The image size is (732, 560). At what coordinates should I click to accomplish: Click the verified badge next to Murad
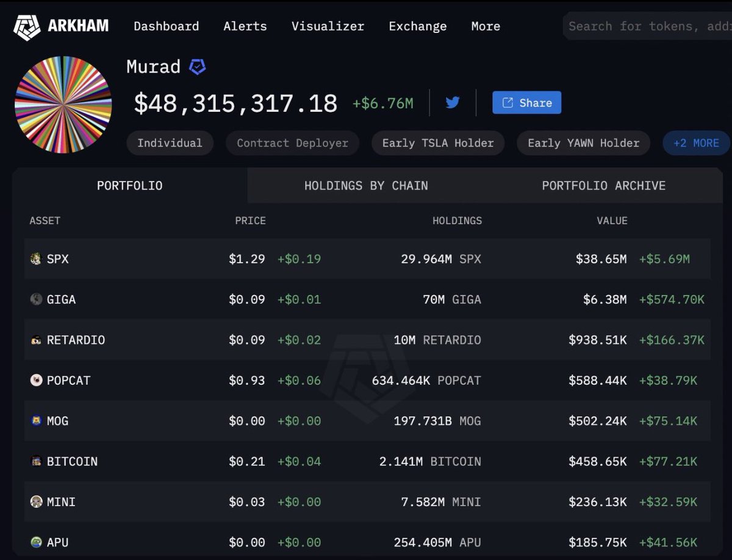(197, 66)
